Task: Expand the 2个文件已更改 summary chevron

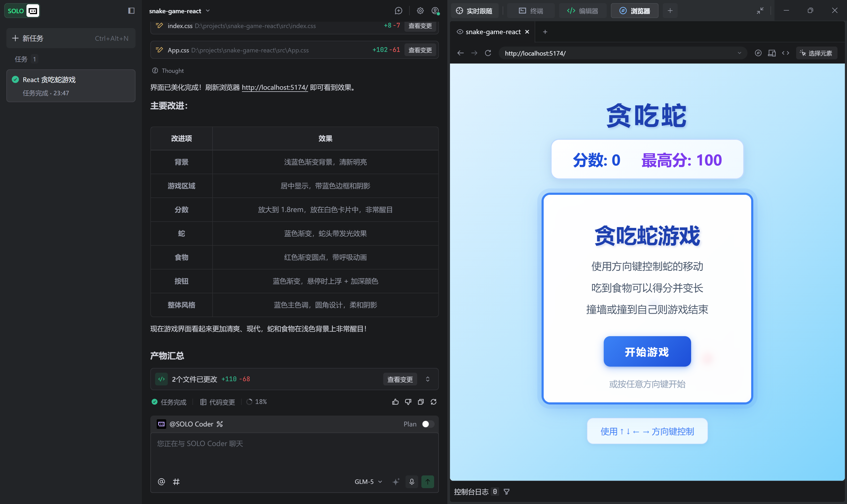Action: pyautogui.click(x=427, y=379)
